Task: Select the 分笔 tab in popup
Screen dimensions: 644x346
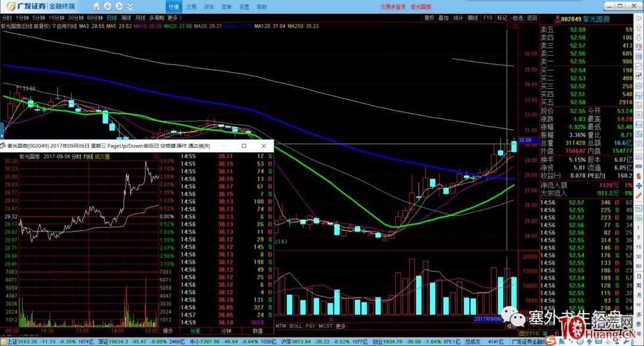Action: click(x=195, y=331)
